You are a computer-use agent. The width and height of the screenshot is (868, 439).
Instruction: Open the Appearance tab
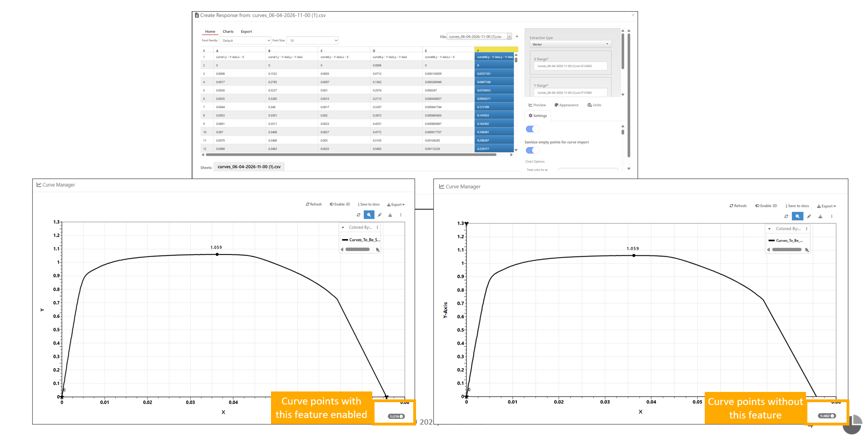[x=566, y=105]
